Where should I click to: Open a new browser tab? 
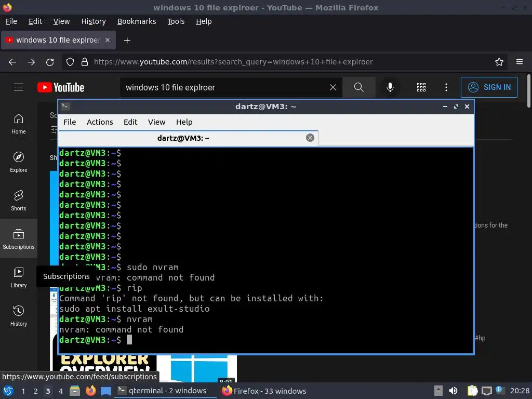point(127,41)
